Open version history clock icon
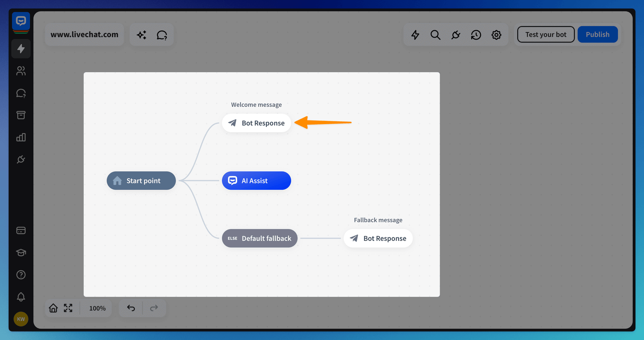 [x=476, y=35]
